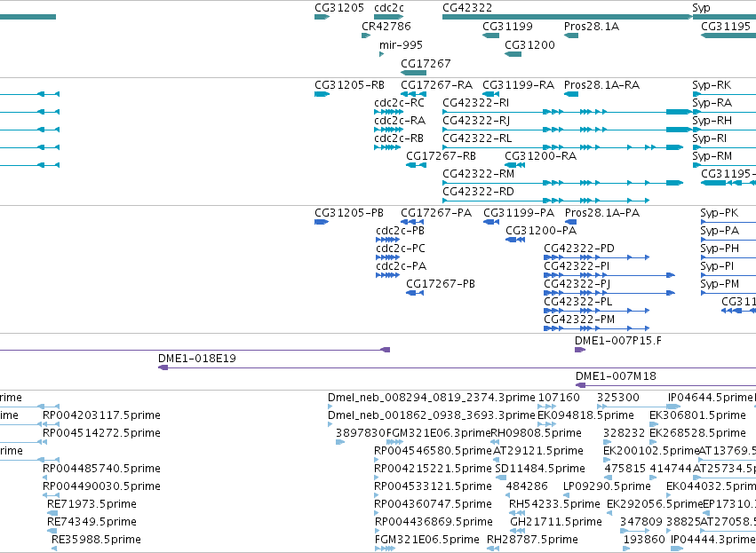The height and width of the screenshot is (553, 756).
Task: Select the Dmel_neb_008294_0819_2374.3prime EST
Action: [x=330, y=407]
